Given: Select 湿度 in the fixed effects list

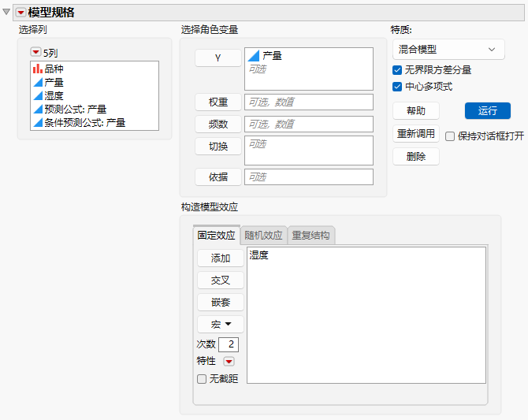Looking at the screenshot, I should (x=259, y=255).
